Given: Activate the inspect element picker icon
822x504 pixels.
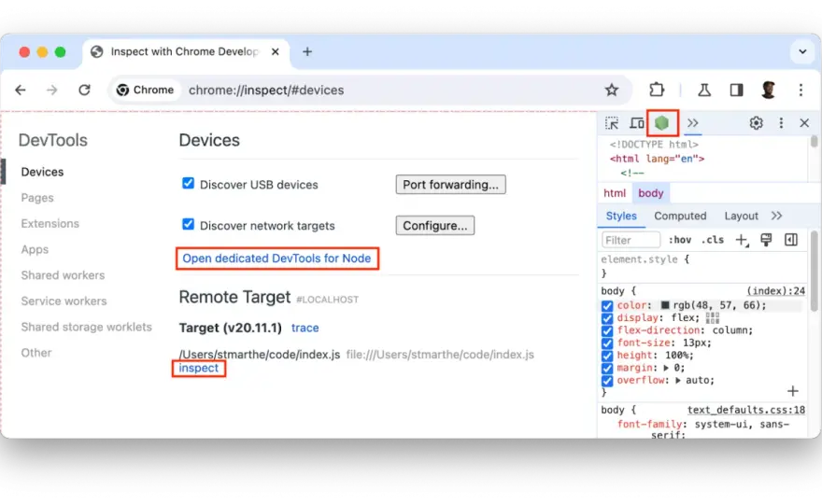Looking at the screenshot, I should (612, 123).
